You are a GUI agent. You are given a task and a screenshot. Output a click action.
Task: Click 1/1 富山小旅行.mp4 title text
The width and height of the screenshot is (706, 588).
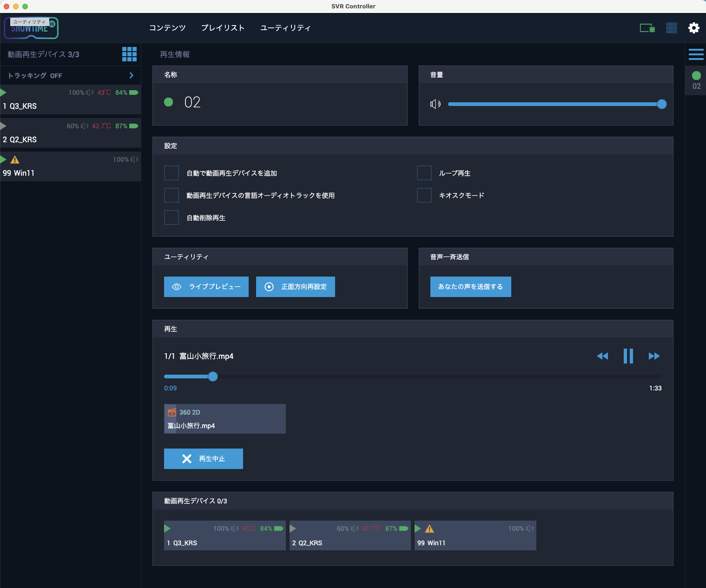click(199, 356)
